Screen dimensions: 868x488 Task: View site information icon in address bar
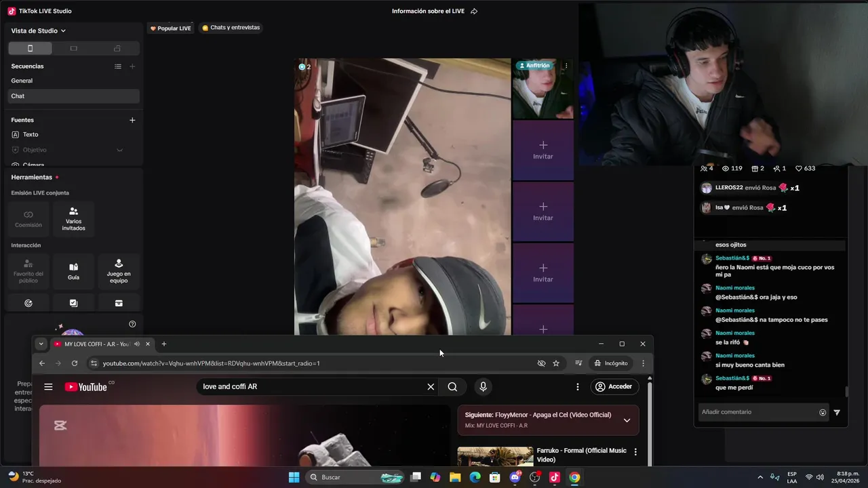point(94,363)
